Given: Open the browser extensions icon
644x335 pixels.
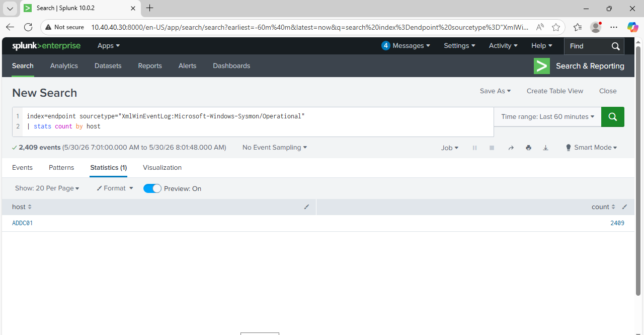Looking at the screenshot, I should [578, 27].
